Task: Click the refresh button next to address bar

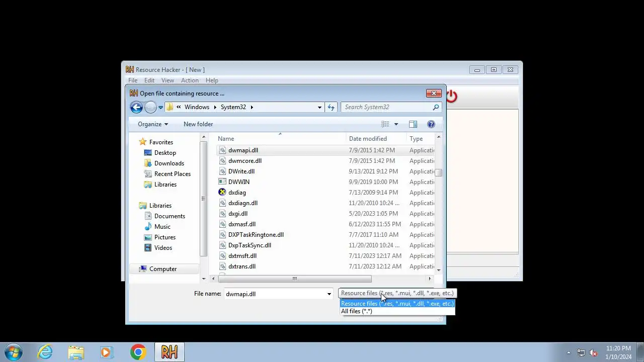Action: (x=331, y=107)
